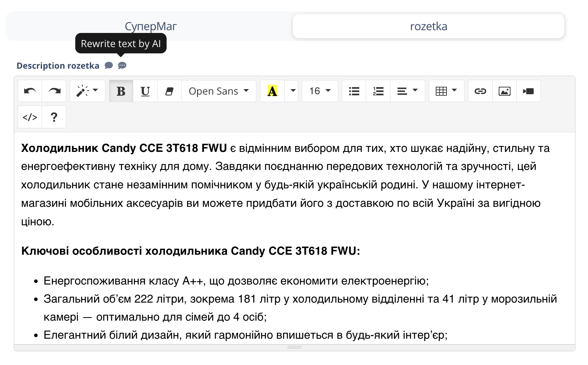588x365 pixels.
Task: Clear formatting with the eraser tool
Action: pyautogui.click(x=169, y=91)
